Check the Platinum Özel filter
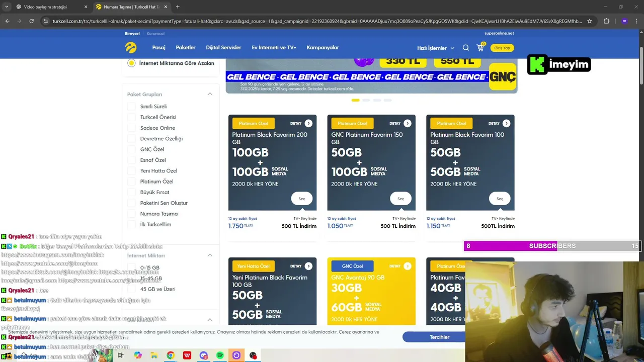Viewport: 644px width, 362px height. [131, 182]
